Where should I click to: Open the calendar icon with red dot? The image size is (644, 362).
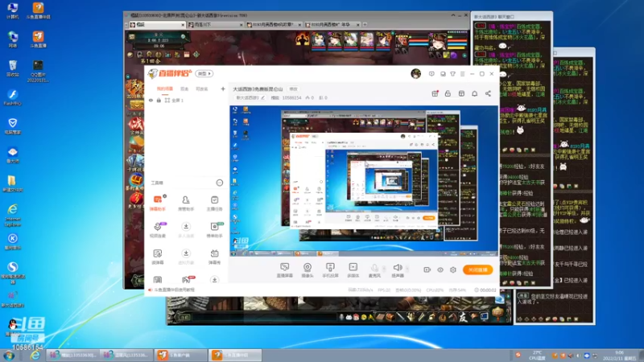435,93
